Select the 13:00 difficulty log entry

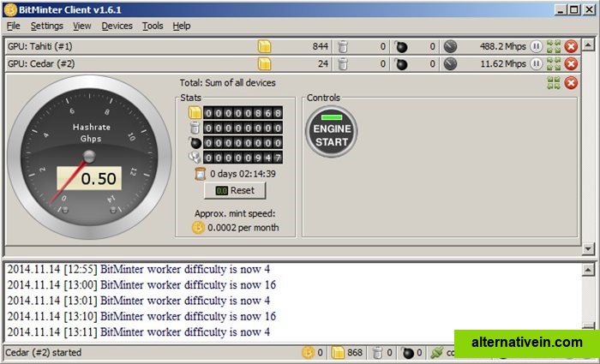click(141, 285)
